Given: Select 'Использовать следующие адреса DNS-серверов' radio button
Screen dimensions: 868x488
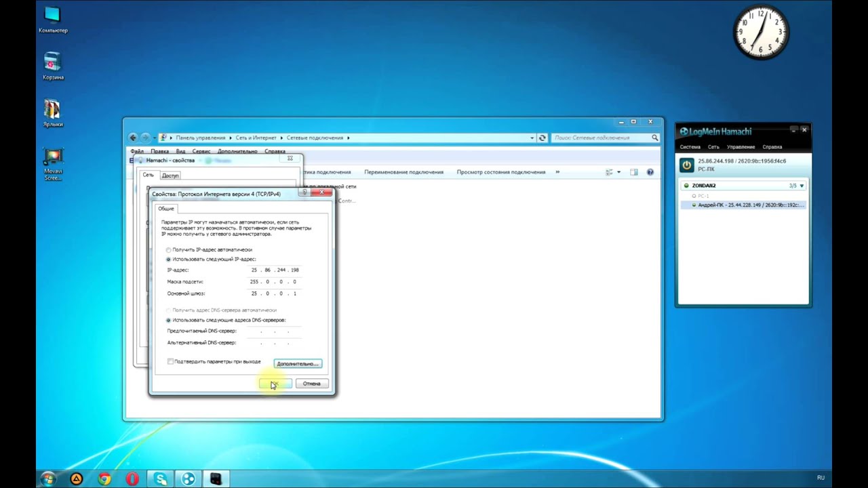Looking at the screenshot, I should pos(169,320).
